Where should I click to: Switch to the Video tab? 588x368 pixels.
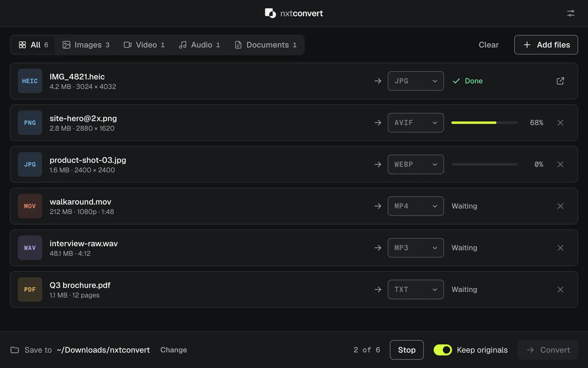click(x=144, y=45)
